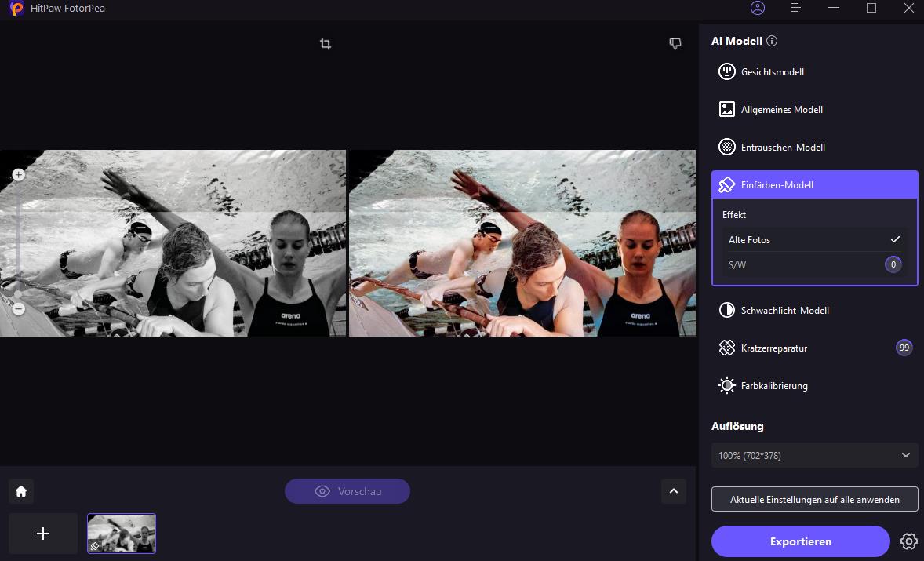Screen dimensions: 924x561
Task: Select the S/W effect option
Action: 814,264
